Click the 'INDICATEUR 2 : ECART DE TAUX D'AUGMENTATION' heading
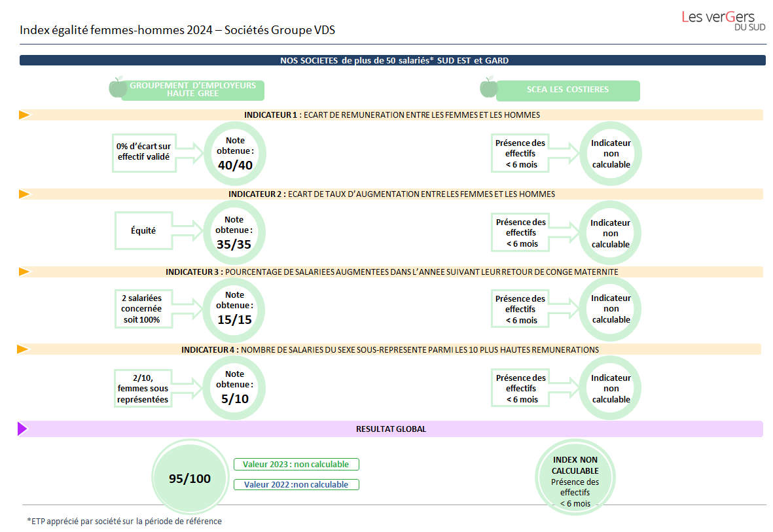773x532 pixels. tap(392, 194)
